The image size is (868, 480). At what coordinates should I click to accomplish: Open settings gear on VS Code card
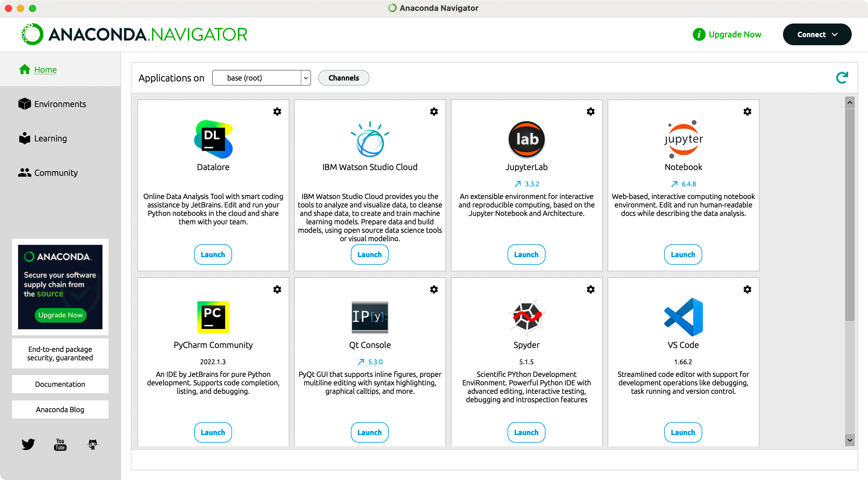[x=747, y=289]
